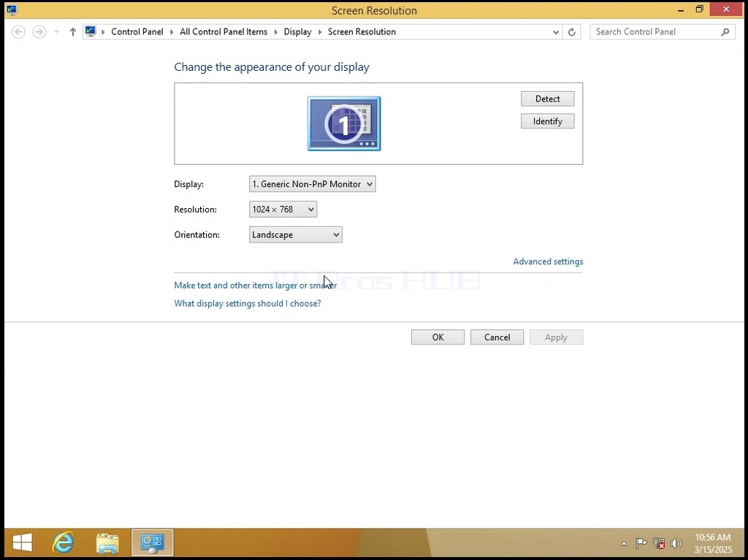Click the computer icon in address bar

tap(91, 31)
